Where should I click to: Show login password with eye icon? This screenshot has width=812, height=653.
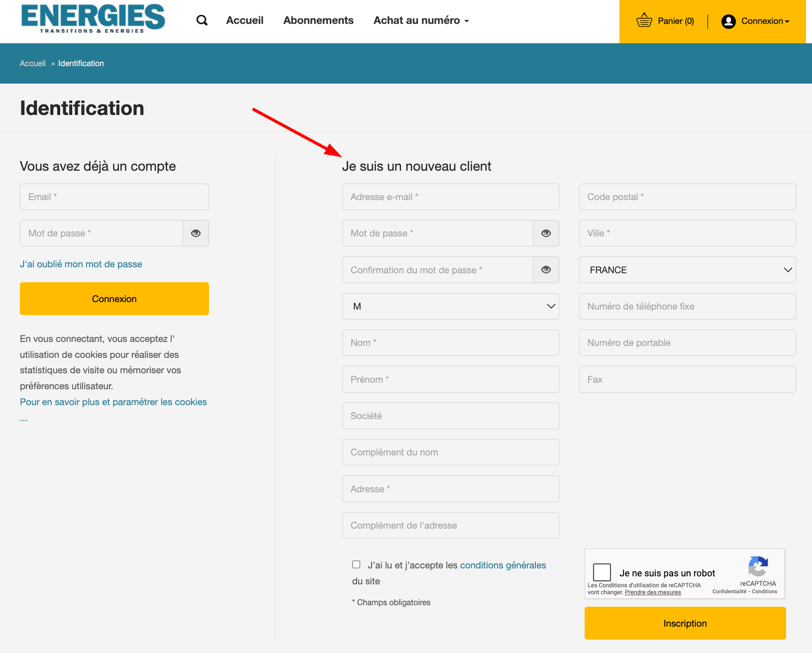point(196,233)
